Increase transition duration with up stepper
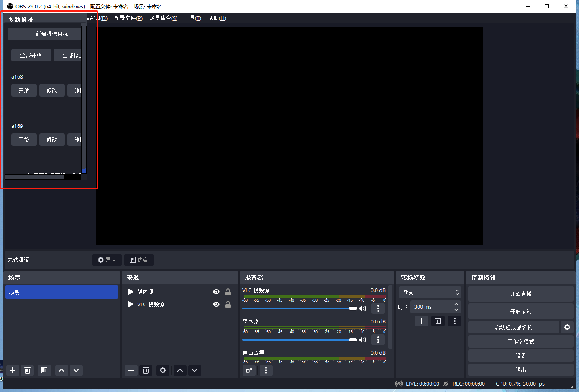 [x=456, y=304]
